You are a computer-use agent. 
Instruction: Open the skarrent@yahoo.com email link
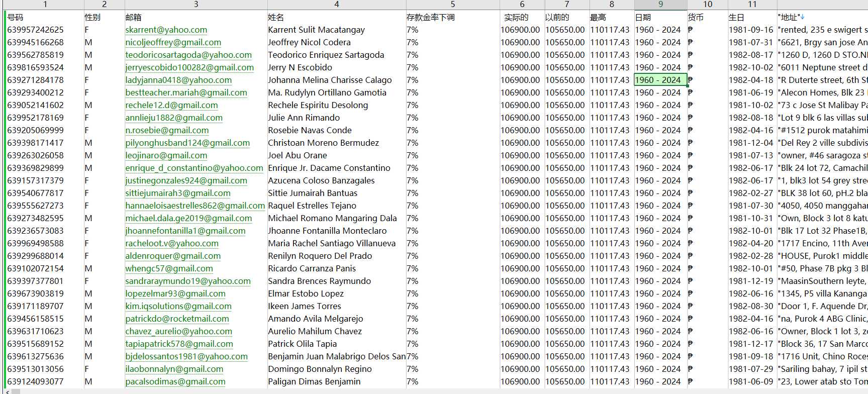[x=166, y=30]
